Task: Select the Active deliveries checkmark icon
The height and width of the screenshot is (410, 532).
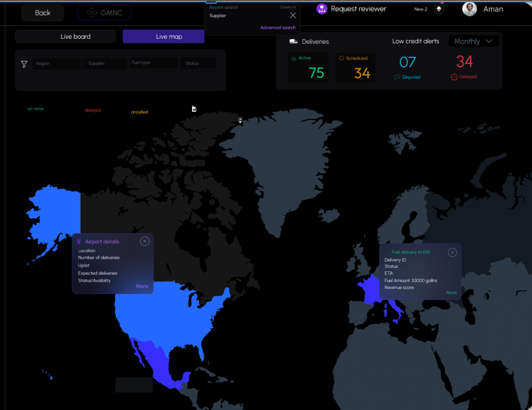Action: tap(294, 58)
